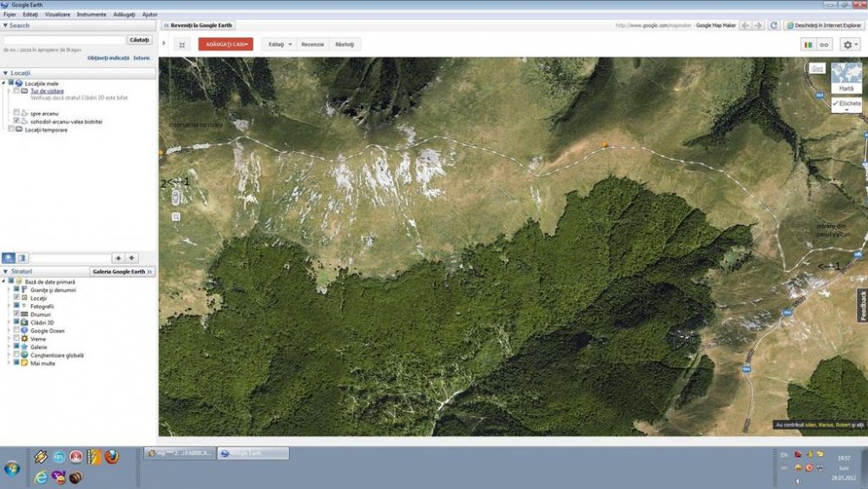Image resolution: width=868 pixels, height=489 pixels.
Task: Enable the spre arcanu checkbox
Action: [x=16, y=112]
